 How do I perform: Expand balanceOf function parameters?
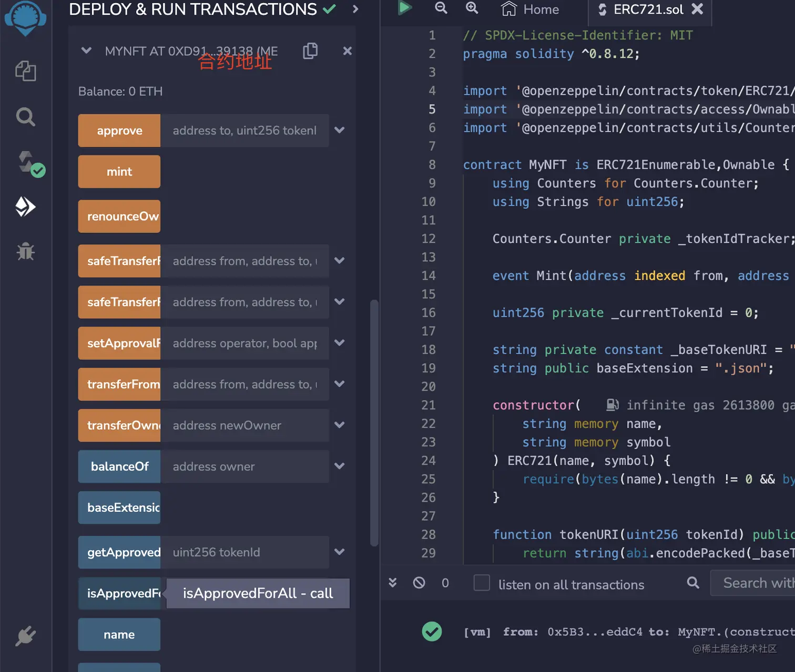[340, 466]
